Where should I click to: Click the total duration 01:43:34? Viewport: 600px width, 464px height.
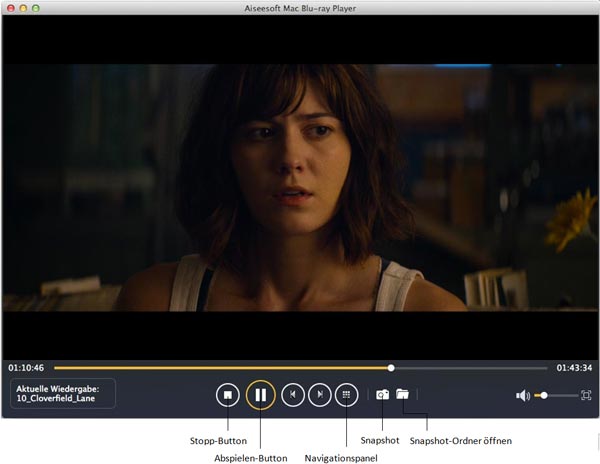pos(574,368)
